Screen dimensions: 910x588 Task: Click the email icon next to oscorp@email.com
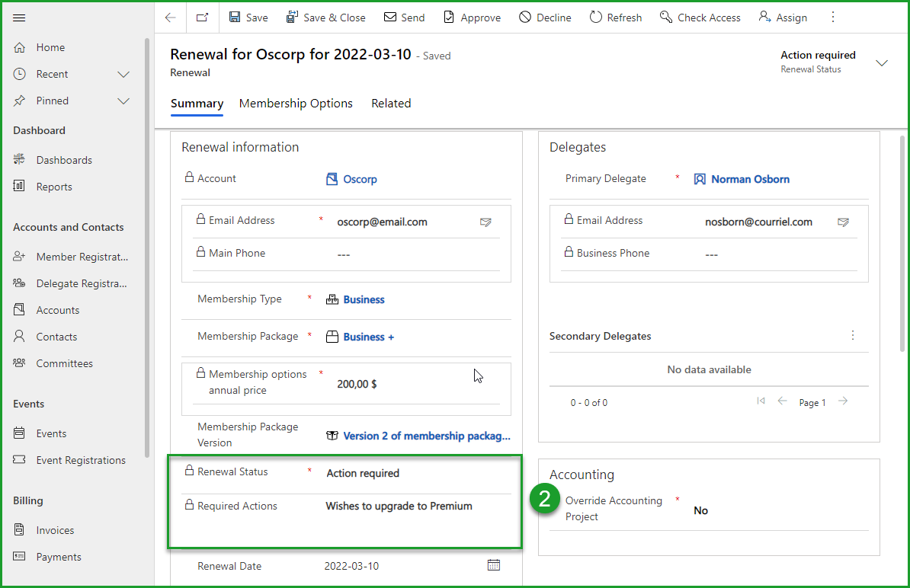[485, 222]
